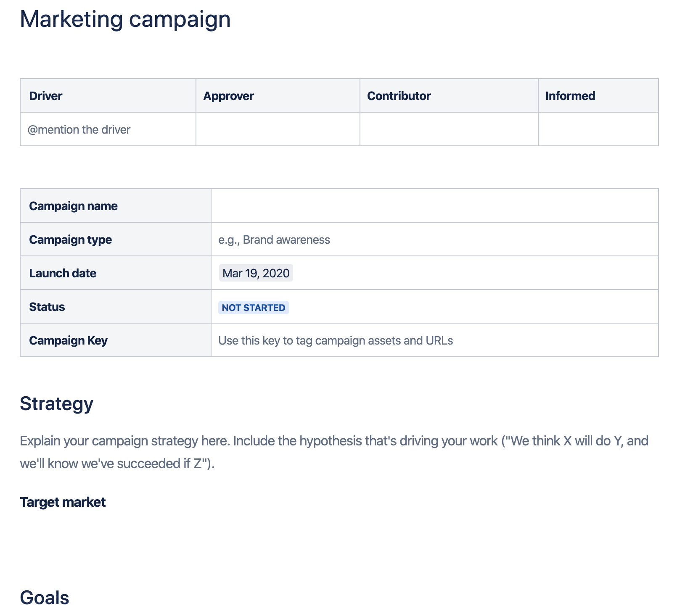The image size is (693, 616).
Task: Click the empty cell under Informed
Action: click(x=598, y=129)
